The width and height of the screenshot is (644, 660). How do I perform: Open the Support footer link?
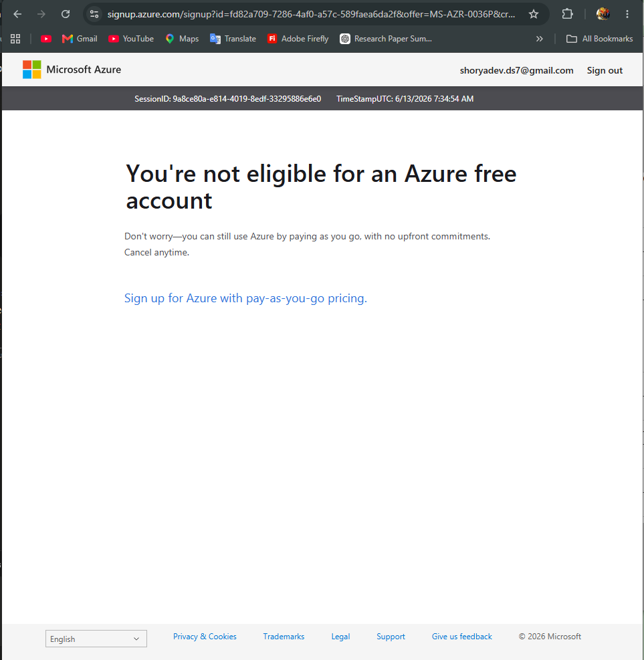click(391, 637)
